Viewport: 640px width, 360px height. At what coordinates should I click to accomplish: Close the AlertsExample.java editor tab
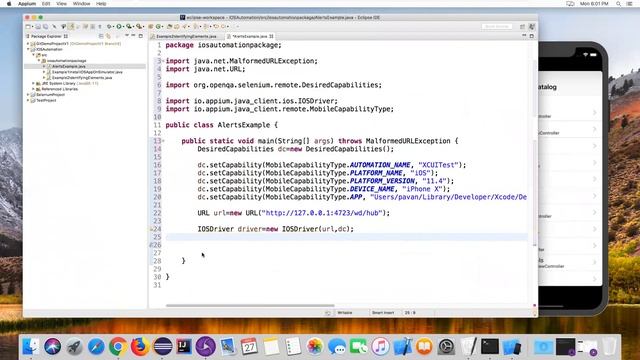pyautogui.click(x=271, y=36)
